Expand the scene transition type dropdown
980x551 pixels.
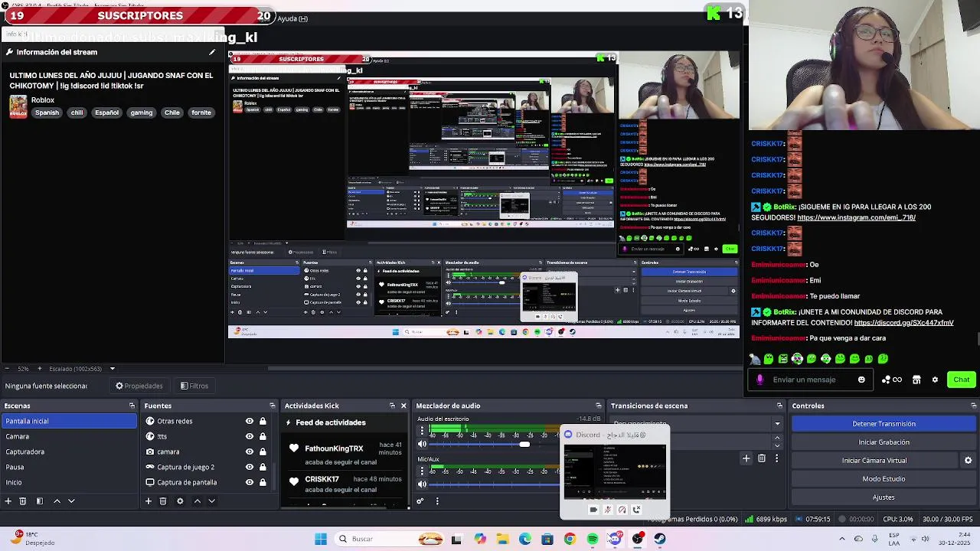777,423
